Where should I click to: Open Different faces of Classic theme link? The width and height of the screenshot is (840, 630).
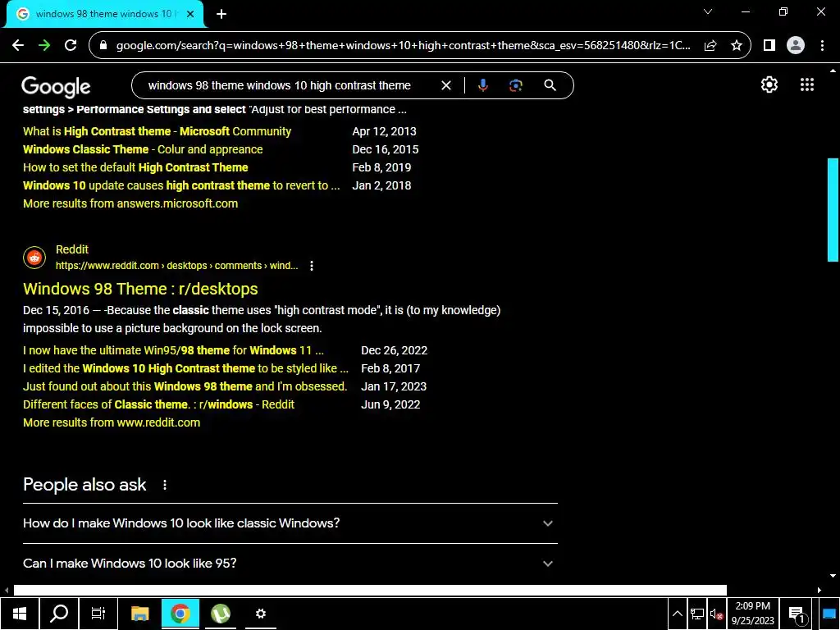coord(158,404)
